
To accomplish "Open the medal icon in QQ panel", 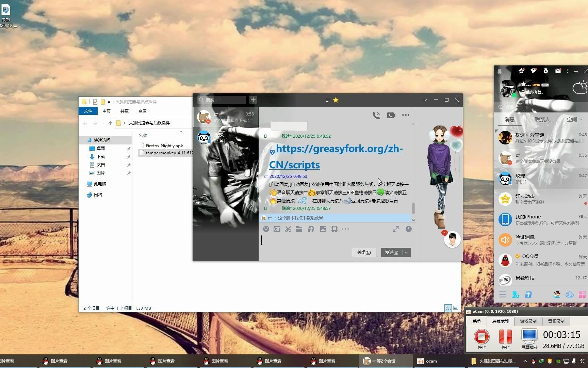I will click(545, 71).
